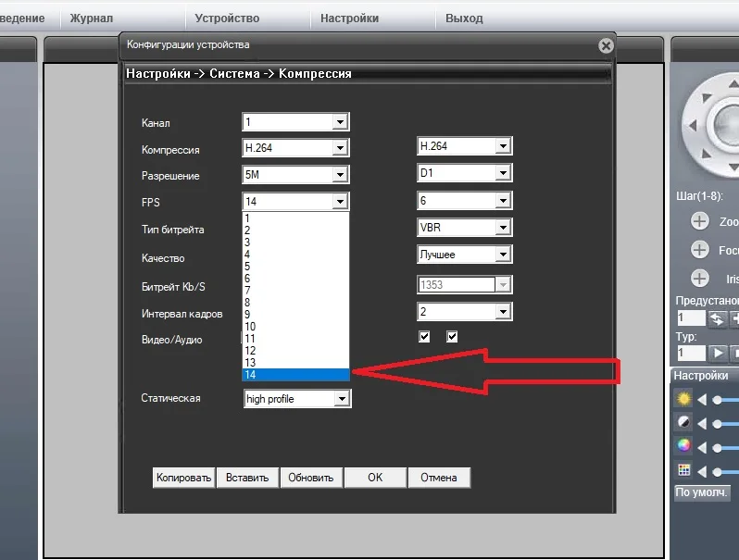Click the brightness slider handle
739x560 pixels.
pyautogui.click(x=718, y=400)
